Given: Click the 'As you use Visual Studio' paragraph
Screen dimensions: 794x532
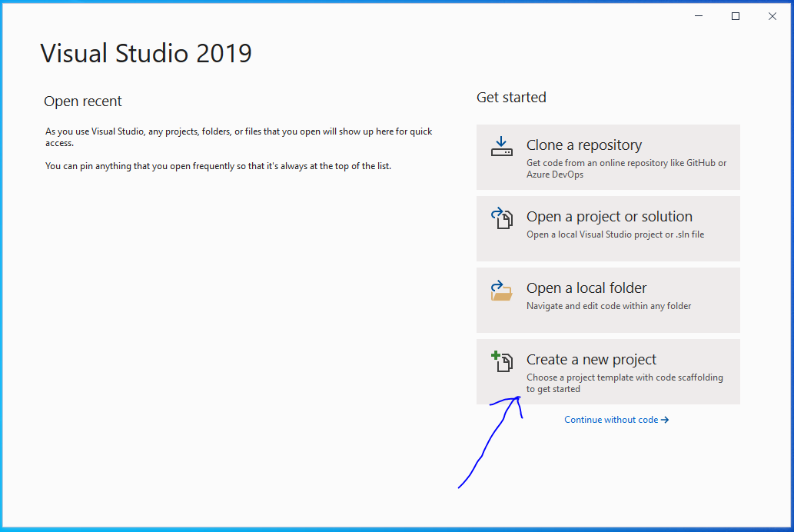Looking at the screenshot, I should pos(238,138).
